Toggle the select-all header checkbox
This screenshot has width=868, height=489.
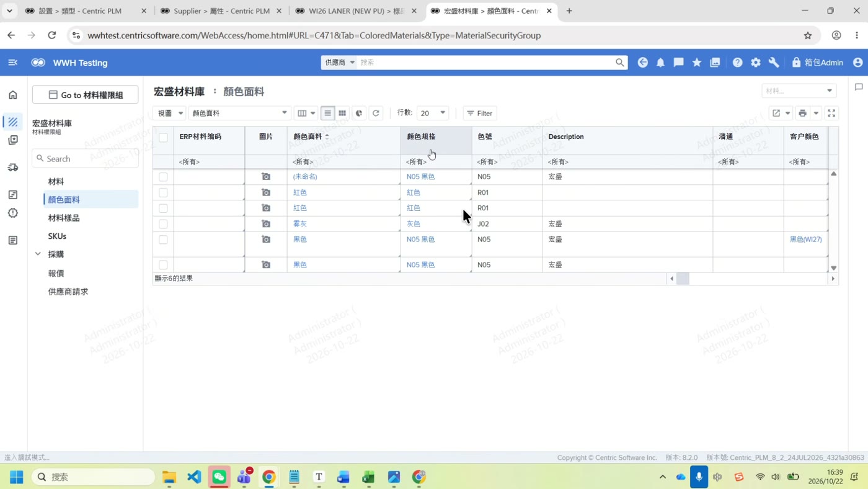point(163,137)
